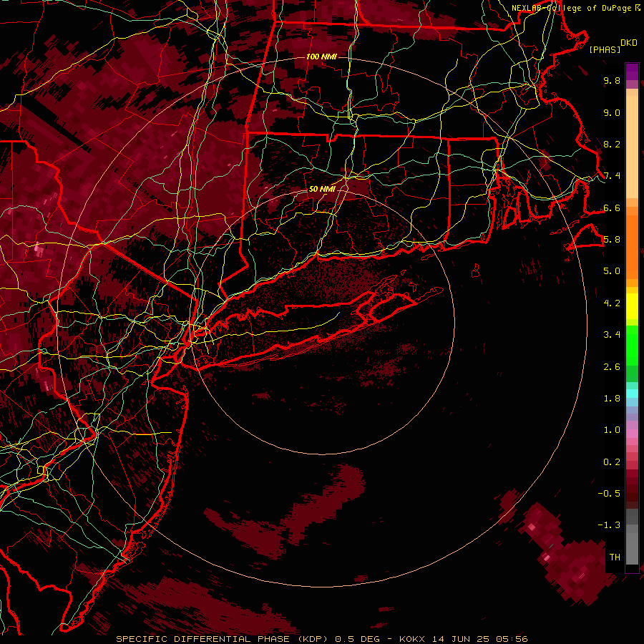Click the Specific Differential Phase KOKX caption

(x=321, y=639)
